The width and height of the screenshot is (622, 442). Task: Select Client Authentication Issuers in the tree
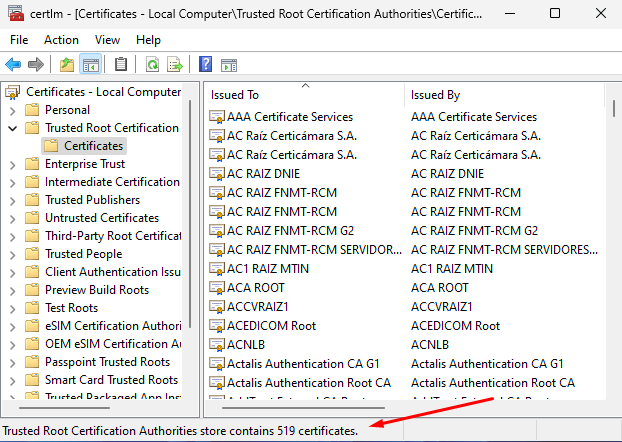point(113,272)
